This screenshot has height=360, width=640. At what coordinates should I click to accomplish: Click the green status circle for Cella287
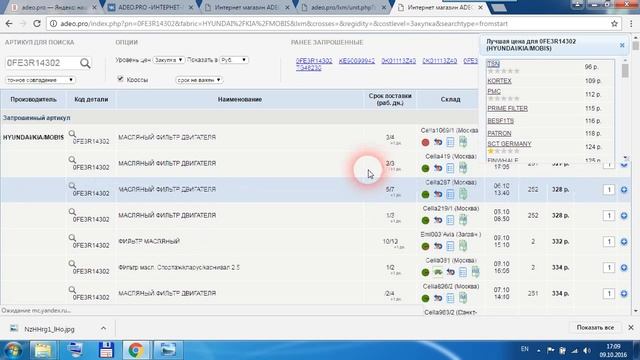tap(425, 194)
